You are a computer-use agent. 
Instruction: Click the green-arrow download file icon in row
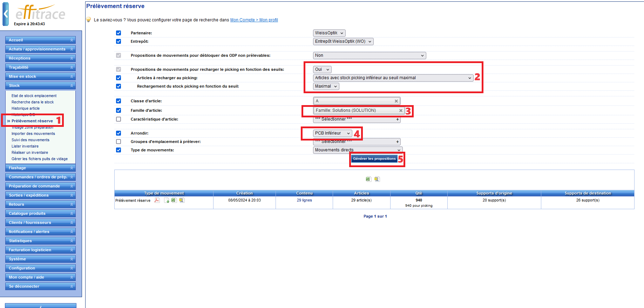[167, 200]
